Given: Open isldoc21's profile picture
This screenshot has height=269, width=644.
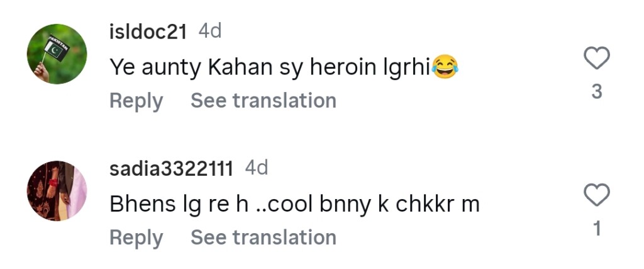Looking at the screenshot, I should coord(57,54).
